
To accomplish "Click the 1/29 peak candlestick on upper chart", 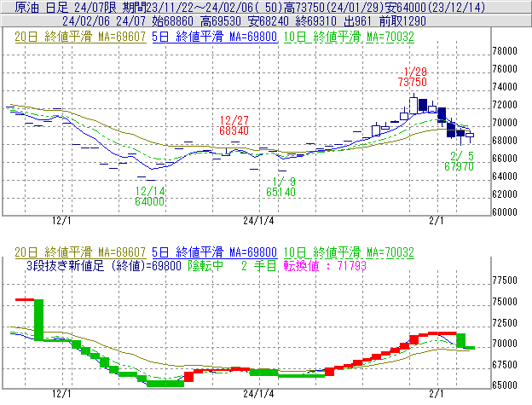I will [x=413, y=106].
